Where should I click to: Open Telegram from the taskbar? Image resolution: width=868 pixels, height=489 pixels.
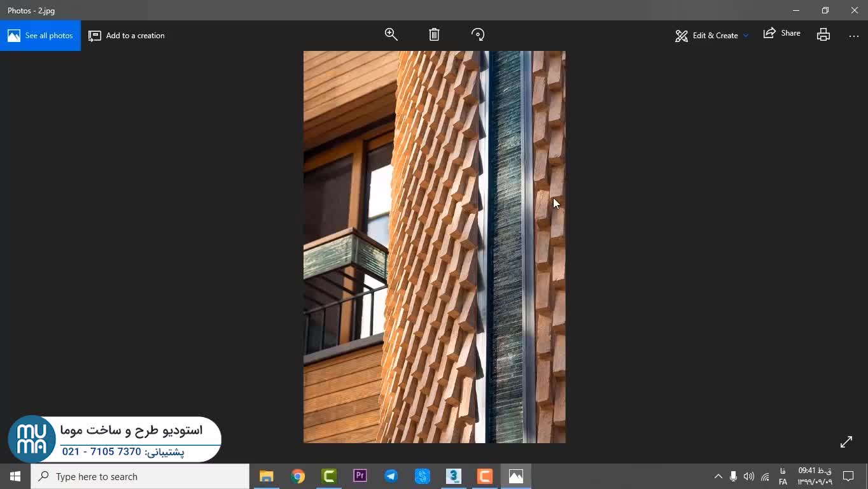point(391,476)
